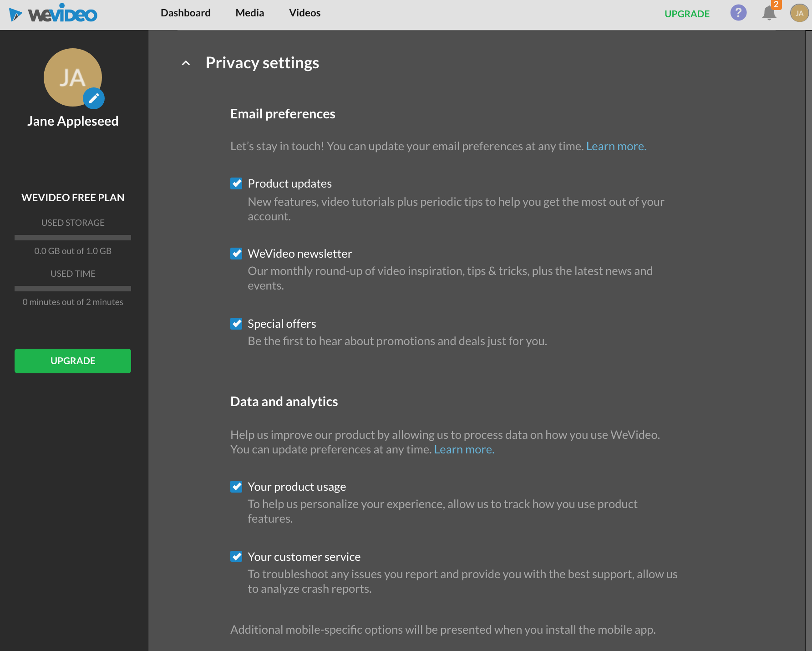Open the help question mark icon
Screen dimensions: 812x651
click(738, 13)
